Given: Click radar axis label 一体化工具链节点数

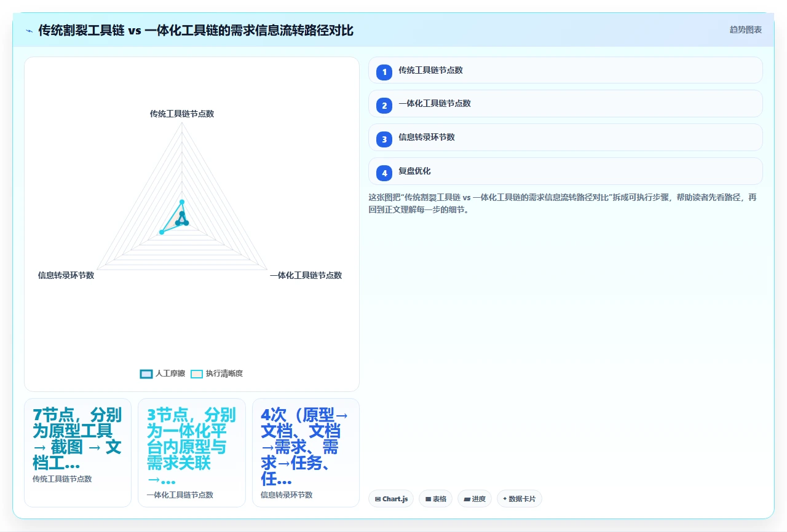Looking at the screenshot, I should pyautogui.click(x=306, y=275).
